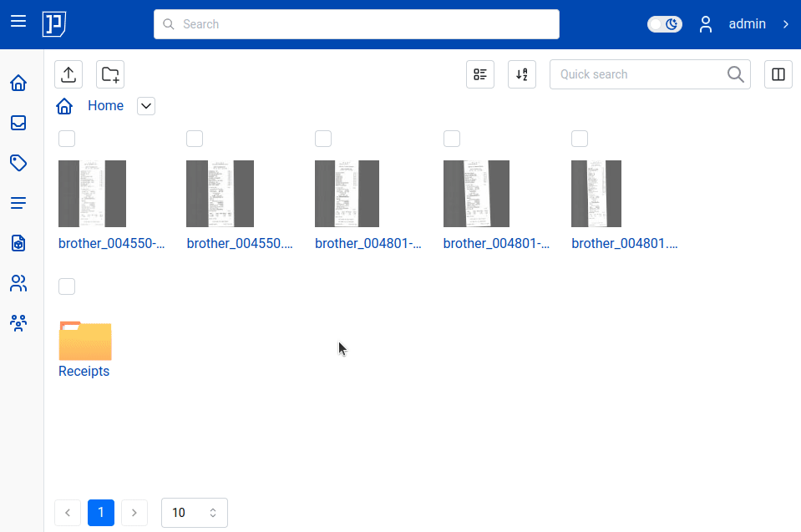
Task: Open the page size dropdown showing 10
Action: click(x=194, y=512)
